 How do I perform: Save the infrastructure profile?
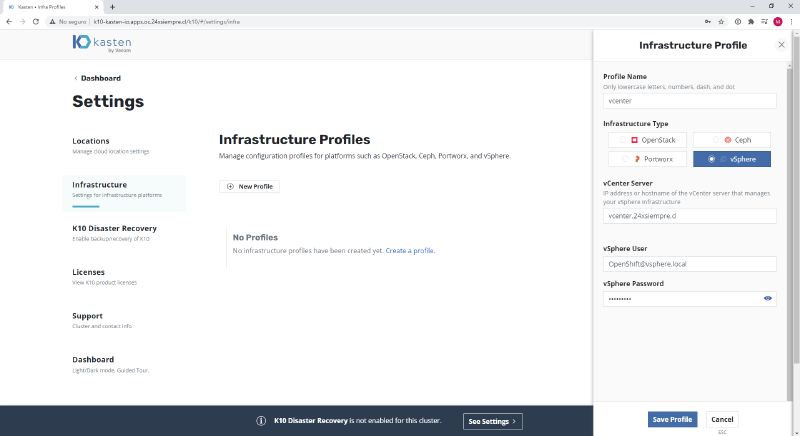672,419
